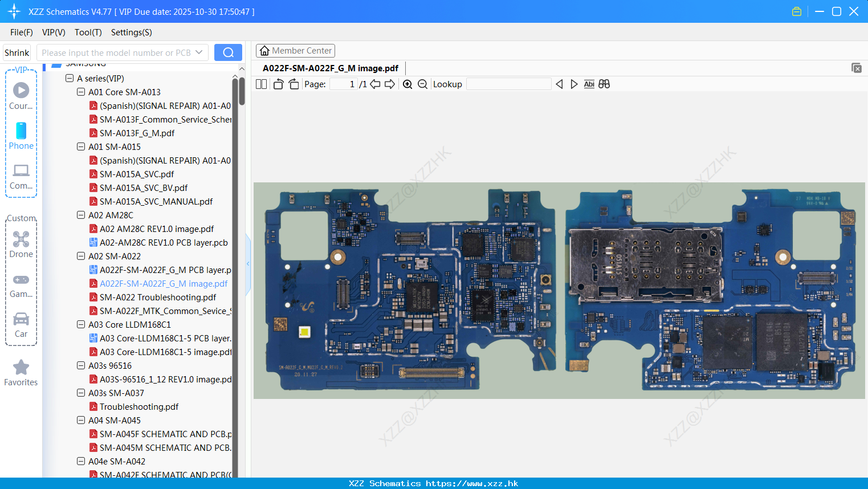Toggle the Abi whole-word match icon
The width and height of the screenshot is (868, 489).
[589, 84]
